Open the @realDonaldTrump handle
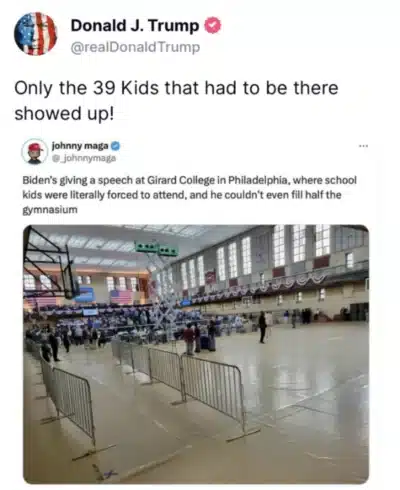Screen dimensions: 400x490 pyautogui.click(x=135, y=47)
